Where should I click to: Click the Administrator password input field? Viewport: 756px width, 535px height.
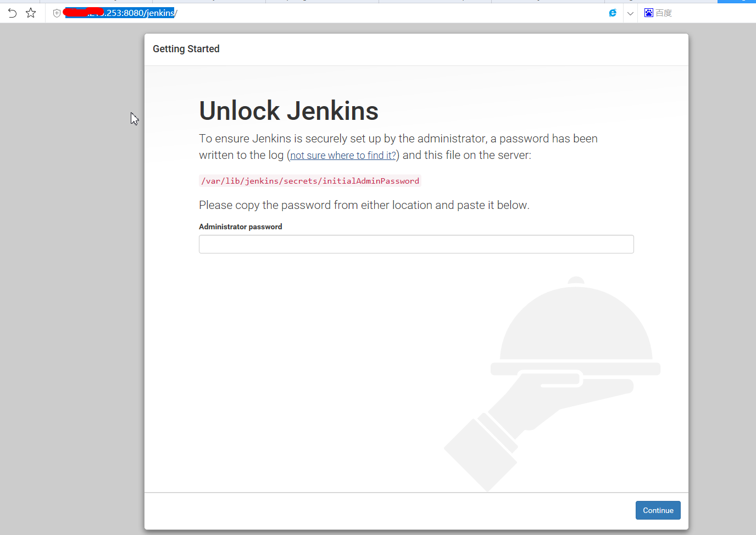416,244
